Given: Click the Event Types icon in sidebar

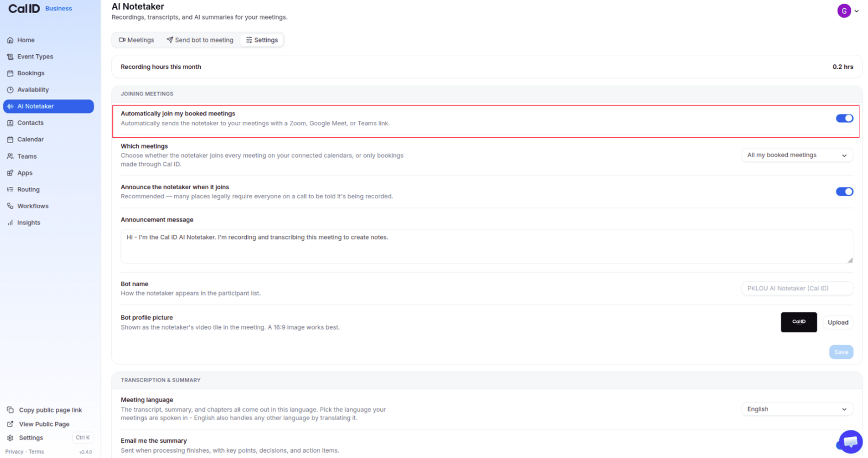Looking at the screenshot, I should (x=10, y=56).
